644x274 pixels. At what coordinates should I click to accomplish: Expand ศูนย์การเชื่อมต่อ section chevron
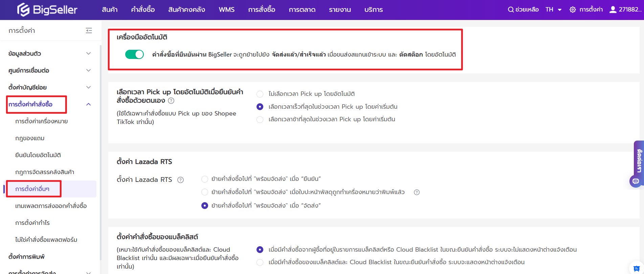click(89, 70)
